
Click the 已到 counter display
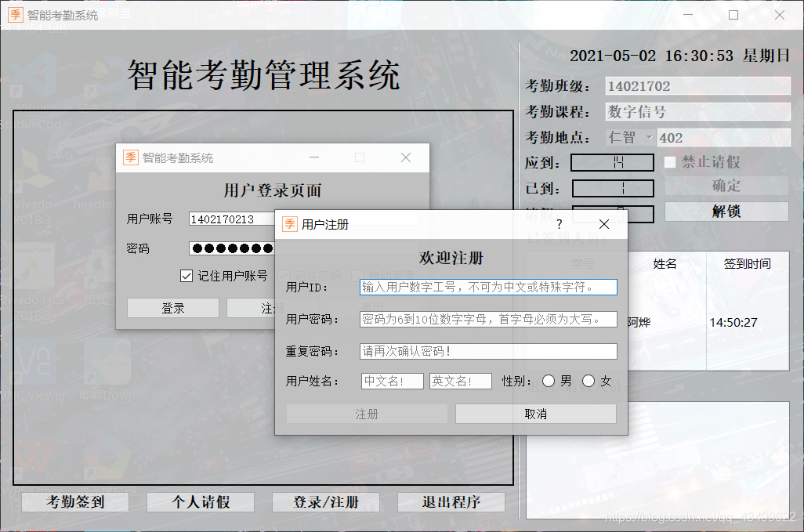(613, 189)
